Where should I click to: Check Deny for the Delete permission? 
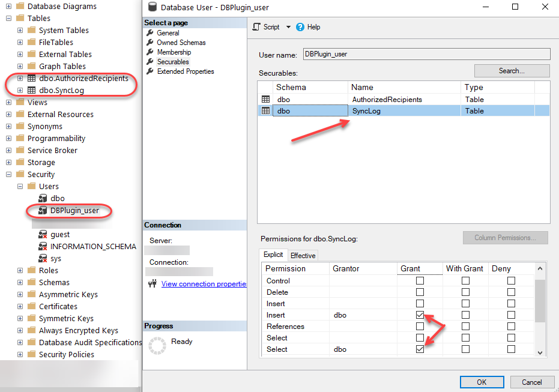pos(511,292)
